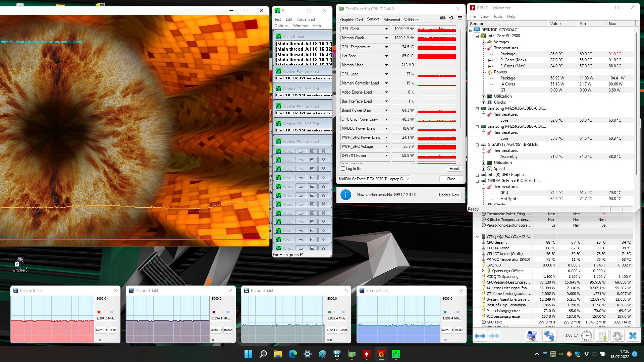Click the 5000.0 max field in P-core 0 Takt
Screen dimensions: 644x362
(106, 299)
